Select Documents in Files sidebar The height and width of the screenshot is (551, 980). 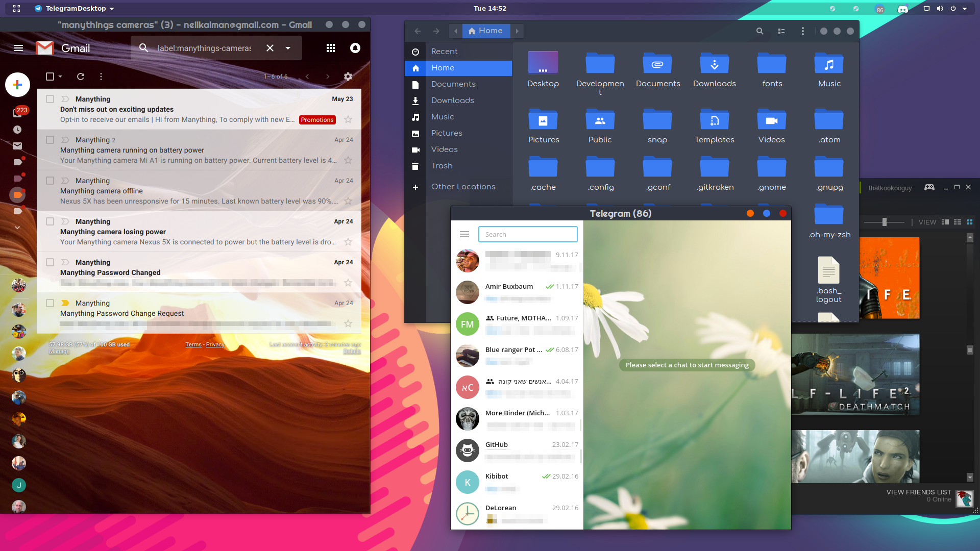pyautogui.click(x=458, y=84)
